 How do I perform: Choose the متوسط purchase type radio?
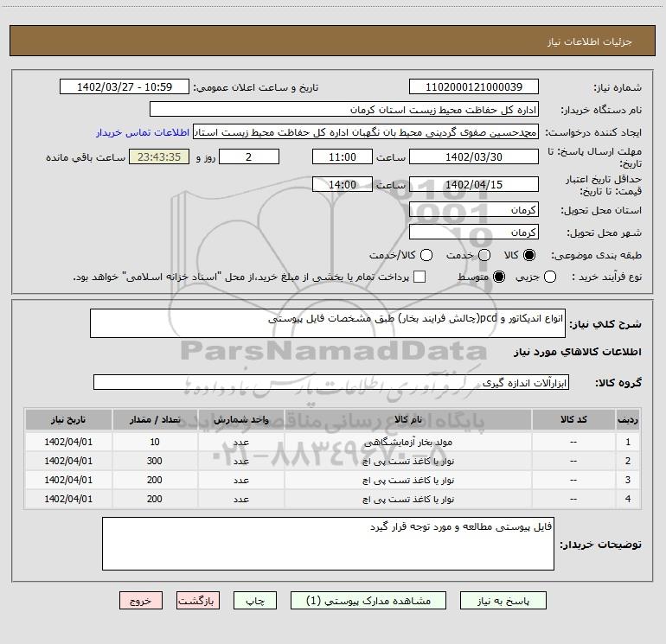pyautogui.click(x=499, y=277)
